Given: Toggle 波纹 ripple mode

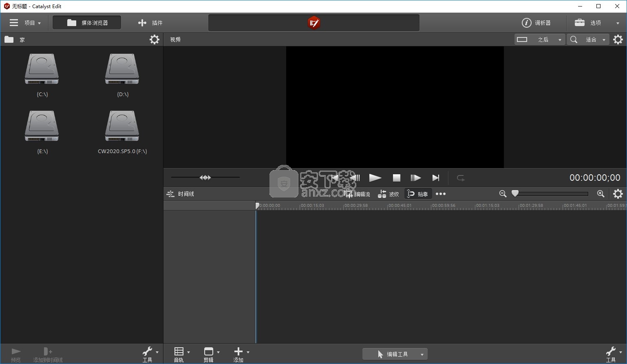Looking at the screenshot, I should click(x=388, y=194).
